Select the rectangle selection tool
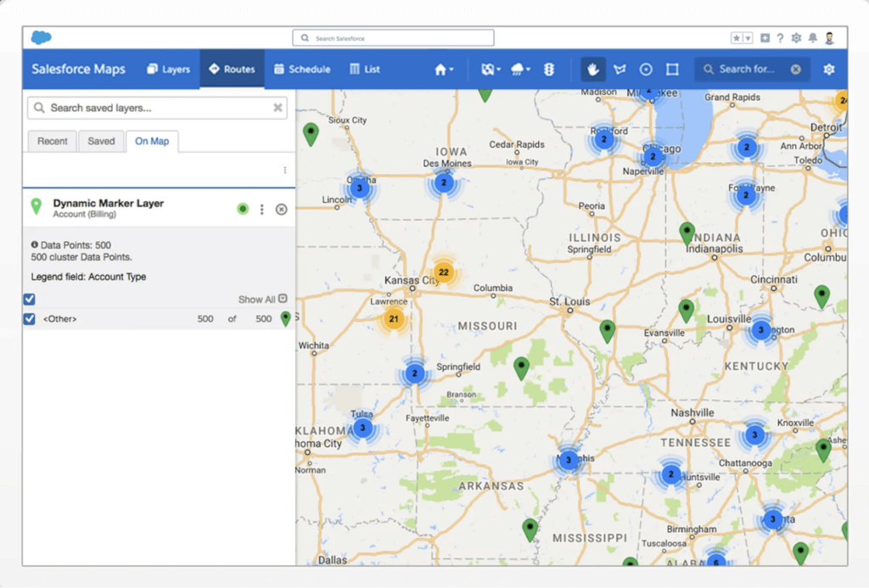This screenshot has width=869, height=588. click(x=672, y=70)
